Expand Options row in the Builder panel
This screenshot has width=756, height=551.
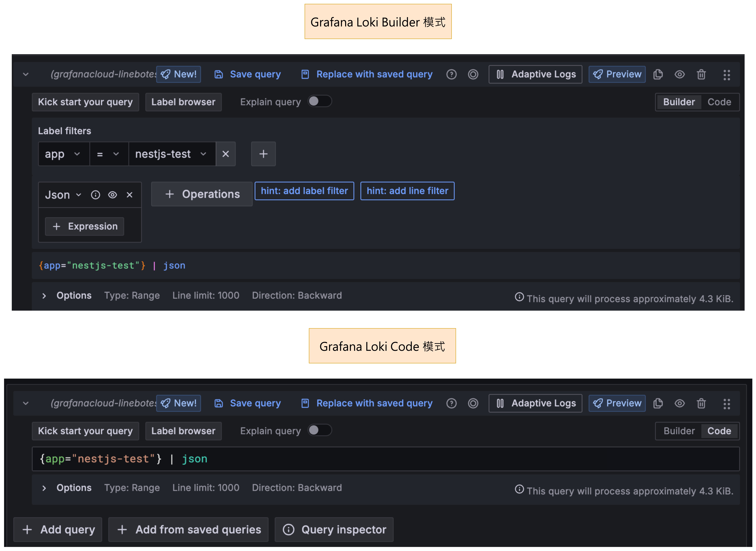click(x=44, y=296)
